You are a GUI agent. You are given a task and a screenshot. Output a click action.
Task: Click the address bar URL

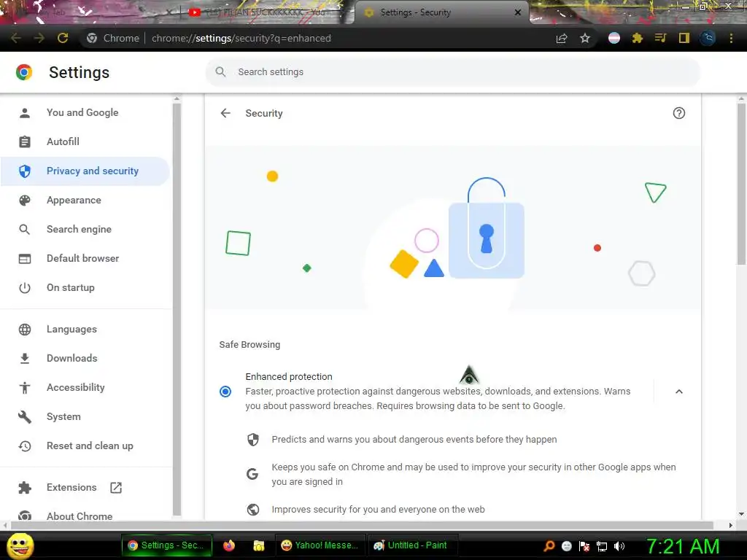pyautogui.click(x=241, y=38)
